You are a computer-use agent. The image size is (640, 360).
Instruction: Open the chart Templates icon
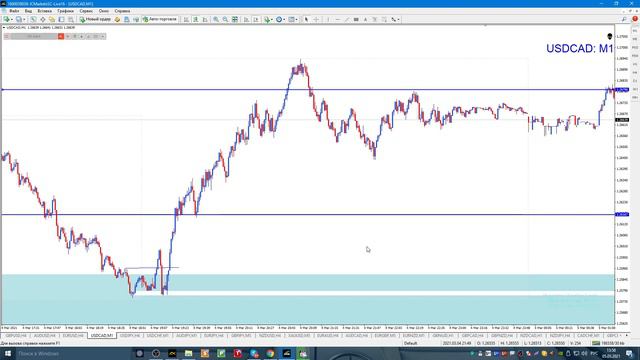(x=291, y=19)
